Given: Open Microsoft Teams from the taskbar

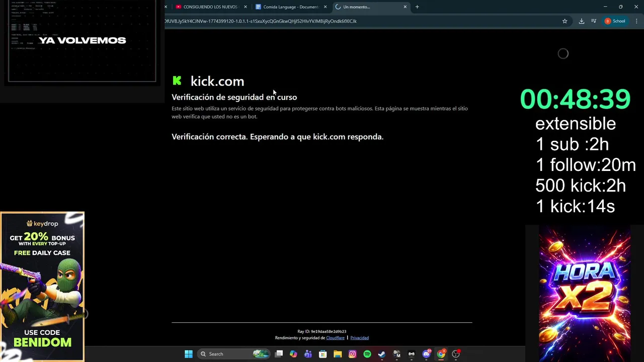Looking at the screenshot, I should [x=308, y=354].
